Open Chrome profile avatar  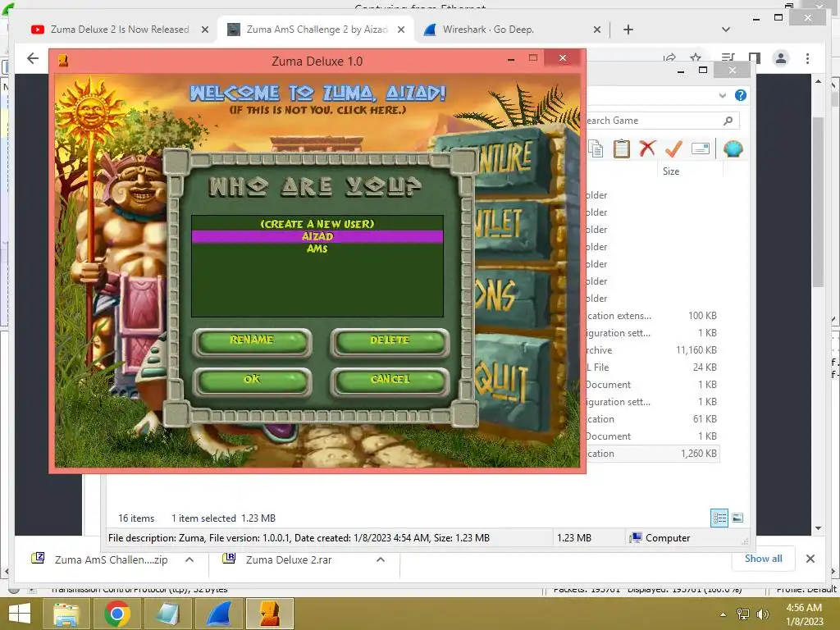pyautogui.click(x=781, y=58)
